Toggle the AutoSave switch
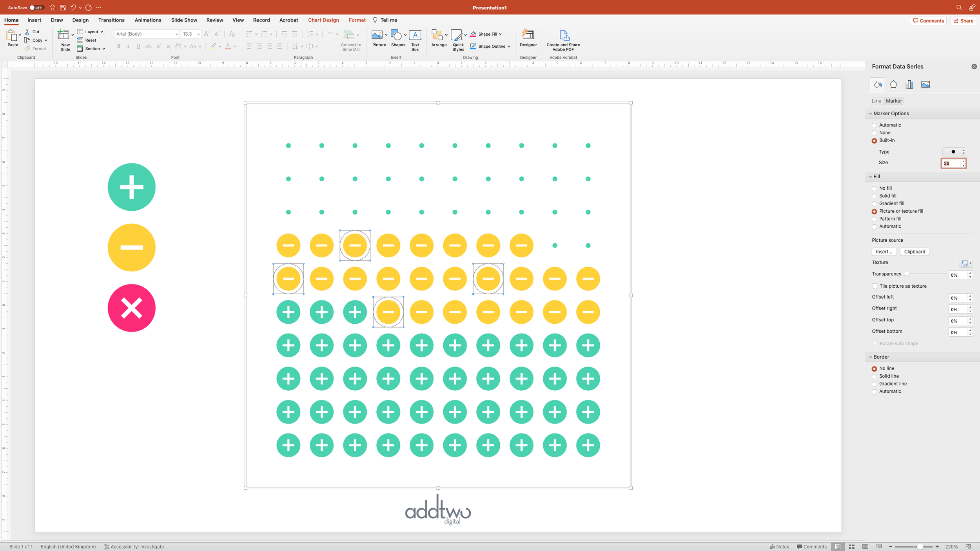The width and height of the screenshot is (980, 551). pos(36,7)
